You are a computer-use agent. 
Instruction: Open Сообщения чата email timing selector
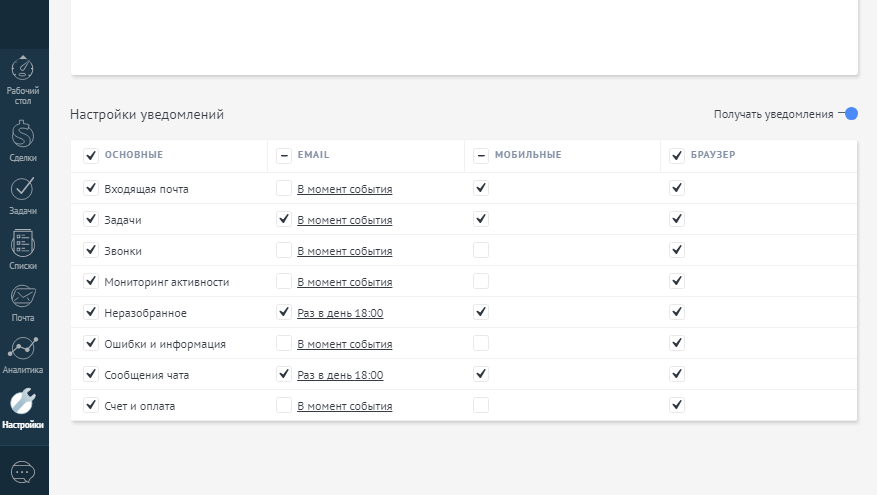(x=340, y=375)
